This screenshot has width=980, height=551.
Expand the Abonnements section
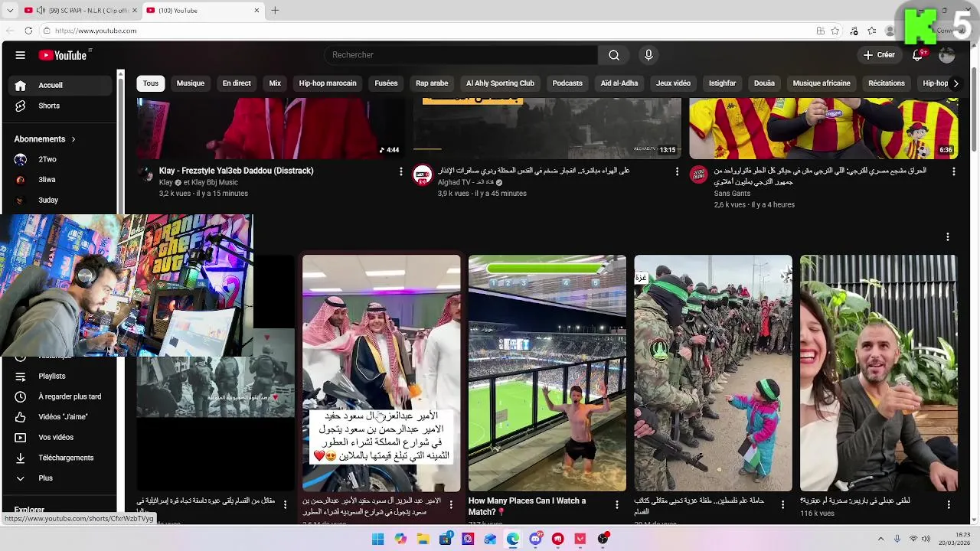point(44,139)
